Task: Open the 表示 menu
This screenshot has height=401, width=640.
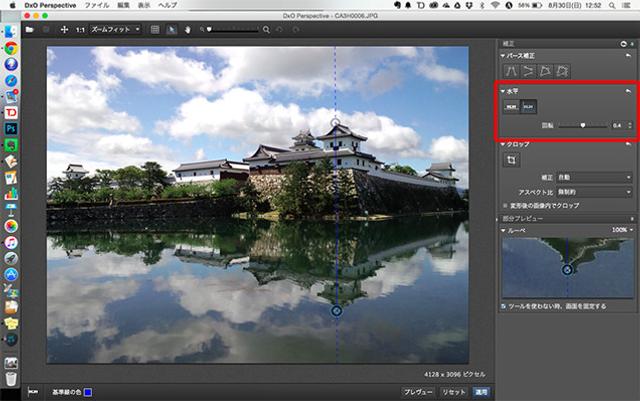Action: pyautogui.click(x=144, y=5)
